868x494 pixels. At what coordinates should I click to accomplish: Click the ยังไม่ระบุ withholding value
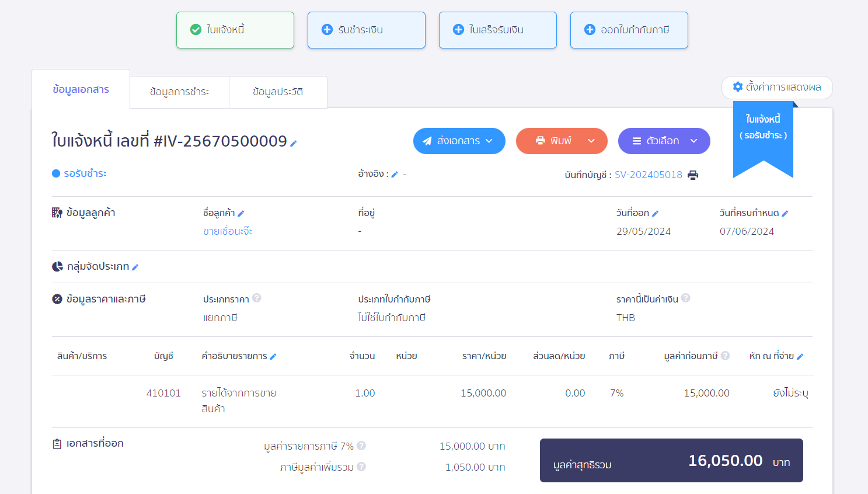click(790, 393)
